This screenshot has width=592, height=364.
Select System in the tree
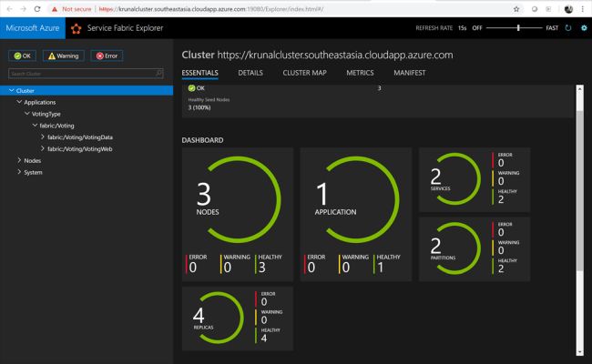click(x=33, y=172)
